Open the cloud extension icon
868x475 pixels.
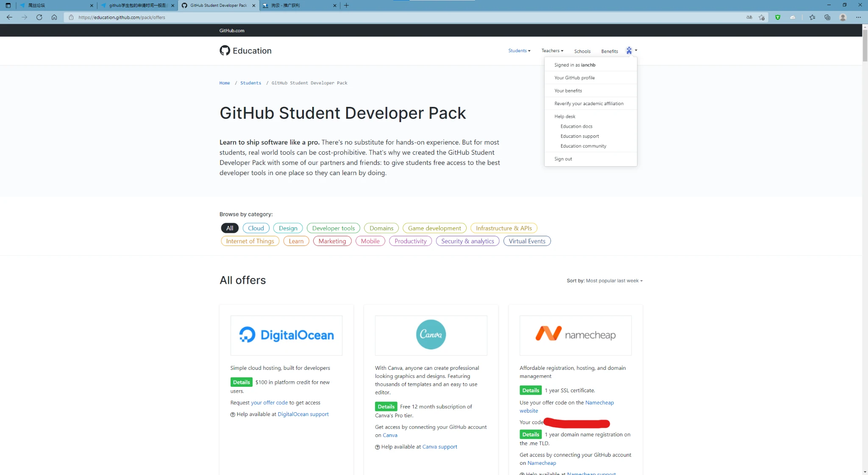point(793,17)
